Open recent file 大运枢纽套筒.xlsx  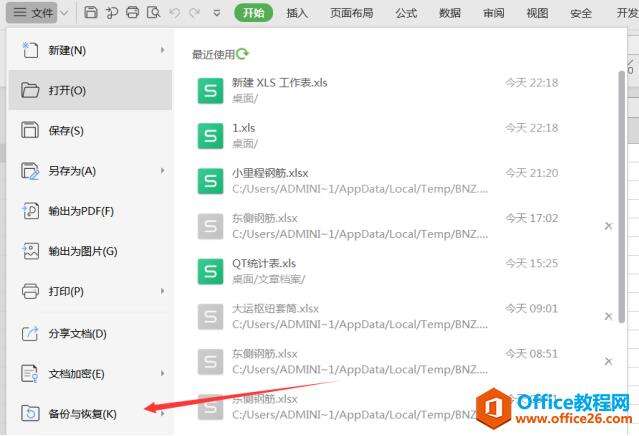403,316
